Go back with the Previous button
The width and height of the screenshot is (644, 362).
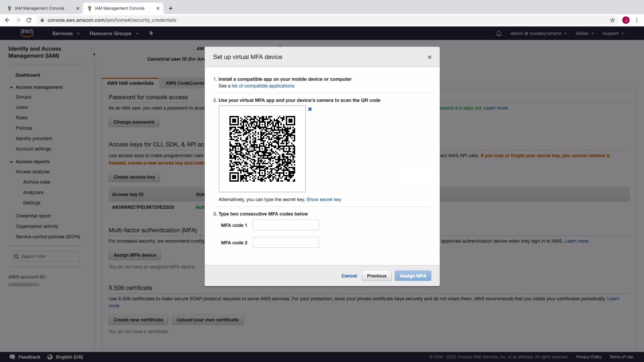point(376,276)
